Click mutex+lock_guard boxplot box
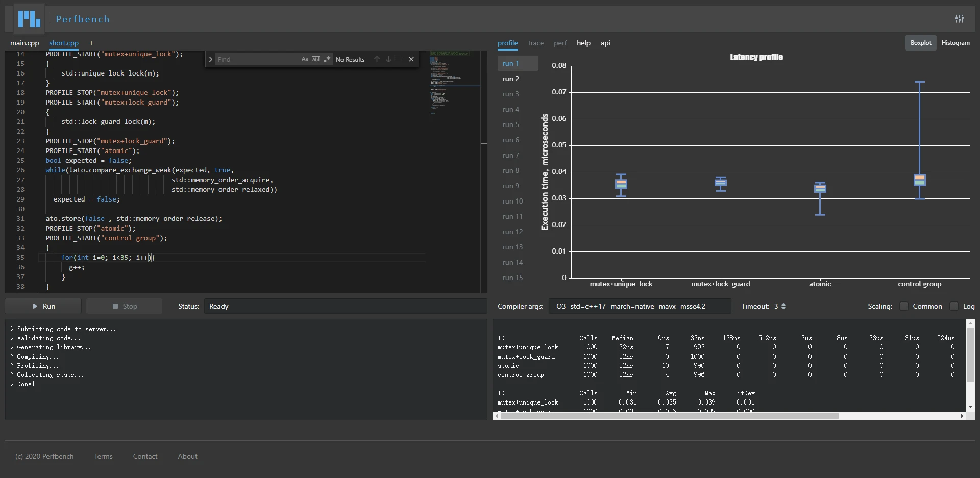The height and width of the screenshot is (478, 980). pyautogui.click(x=720, y=183)
